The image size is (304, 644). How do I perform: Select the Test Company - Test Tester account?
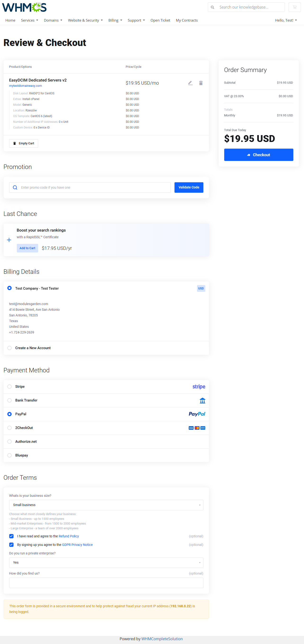[x=9, y=288]
